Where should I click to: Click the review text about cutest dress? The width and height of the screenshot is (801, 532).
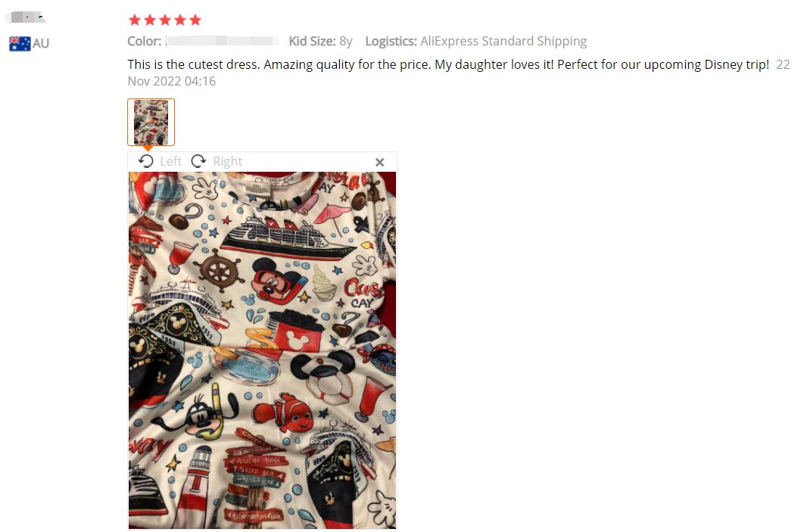coord(448,65)
